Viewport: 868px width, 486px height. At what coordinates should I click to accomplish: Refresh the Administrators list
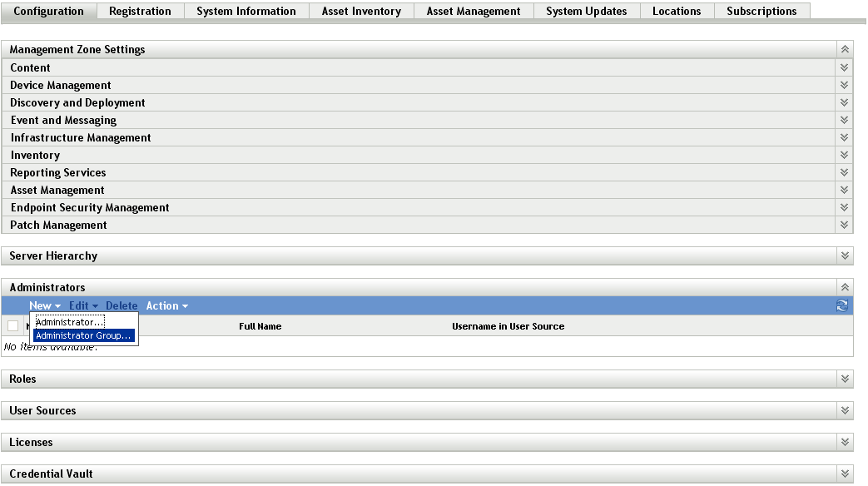pos(842,305)
